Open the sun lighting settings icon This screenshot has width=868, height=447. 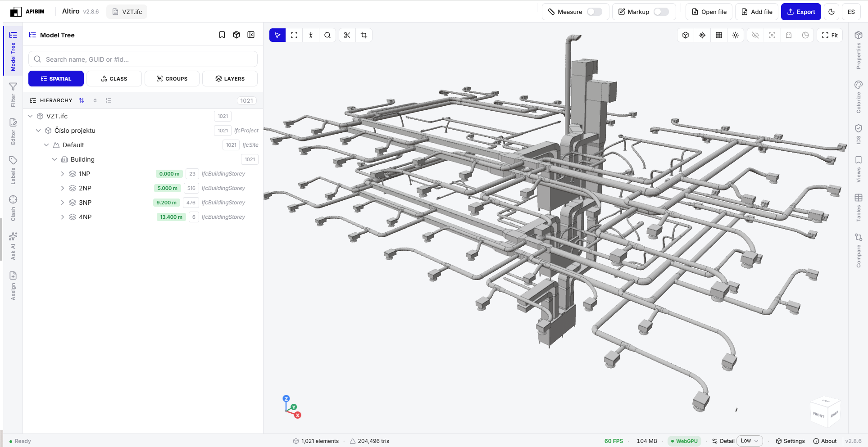[736, 35]
